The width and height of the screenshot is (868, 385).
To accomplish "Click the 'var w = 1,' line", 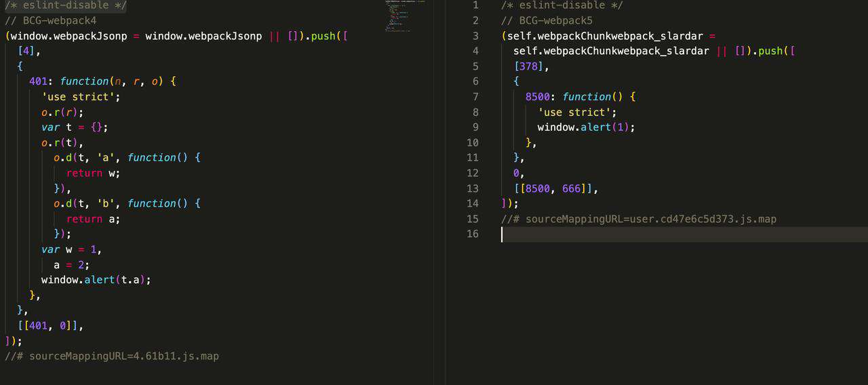I will (72, 250).
